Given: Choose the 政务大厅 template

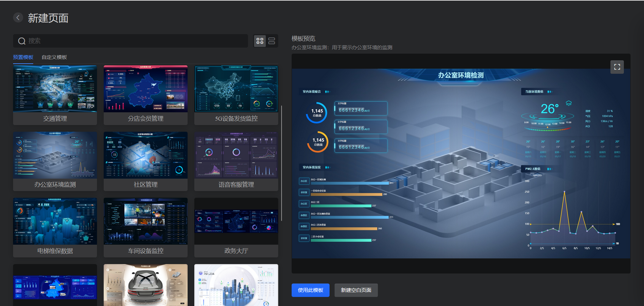Looking at the screenshot, I should pos(236,221).
